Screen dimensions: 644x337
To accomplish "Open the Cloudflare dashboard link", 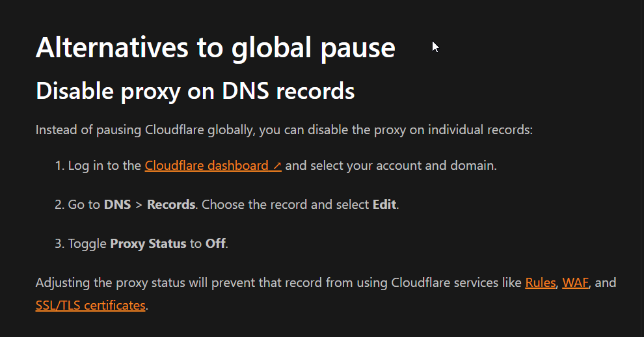I will click(213, 166).
